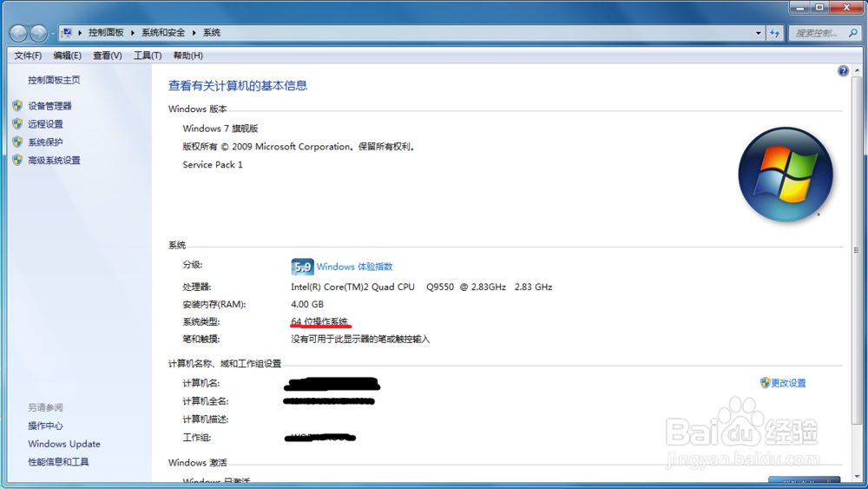Screen dimensions: 868x489
Task: Expand the arrow after 控制面板 breadcrumb
Action: click(x=132, y=33)
